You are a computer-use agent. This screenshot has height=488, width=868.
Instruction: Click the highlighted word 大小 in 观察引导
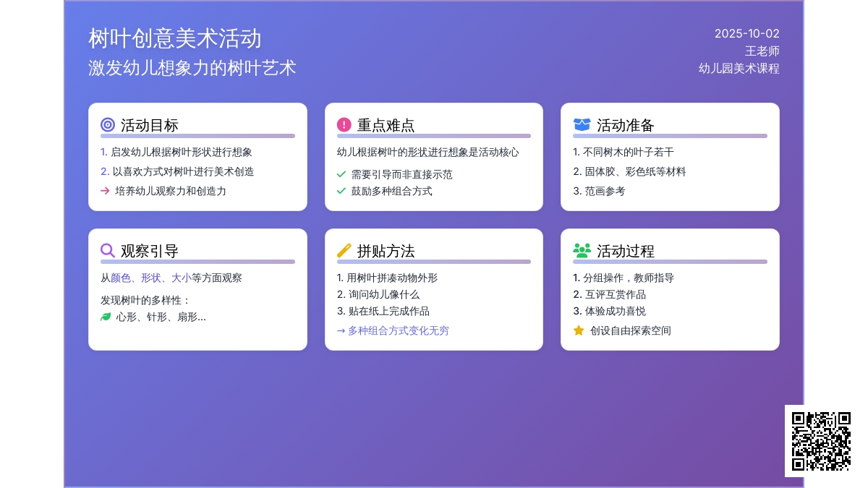(x=182, y=278)
